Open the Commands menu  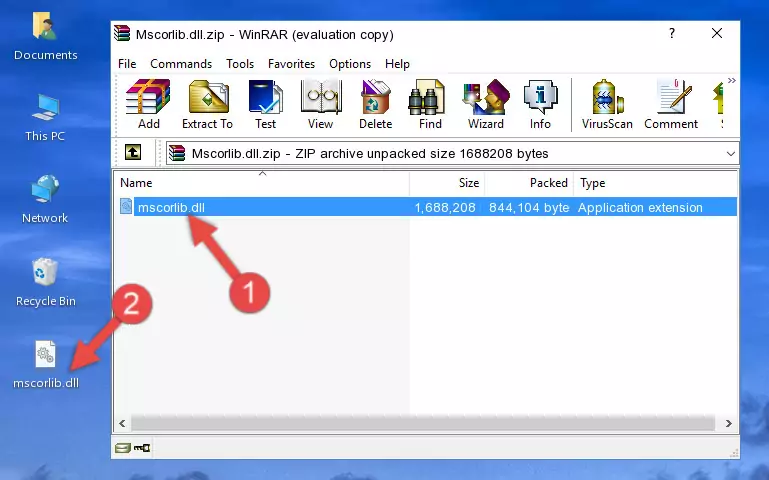(181, 64)
